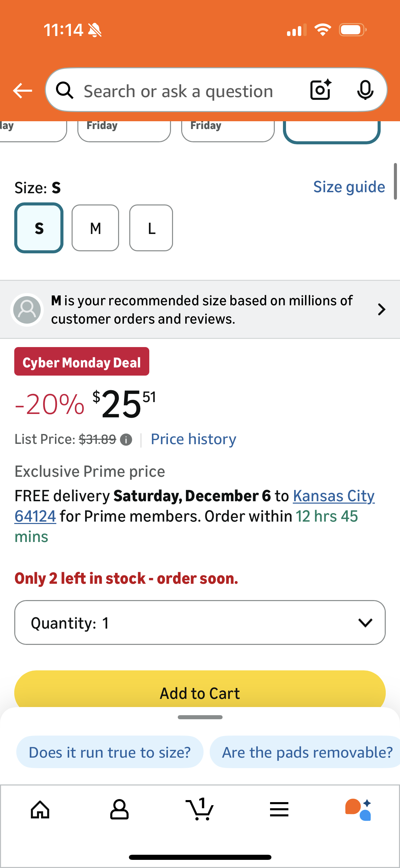Screen dimensions: 400x868
Task: Tap the List Price info icon
Action: click(126, 440)
